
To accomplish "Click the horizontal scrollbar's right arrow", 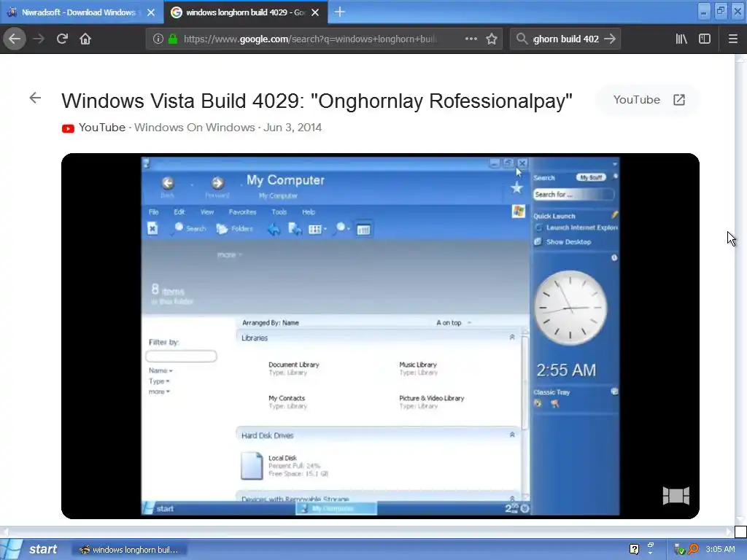I will [x=729, y=532].
